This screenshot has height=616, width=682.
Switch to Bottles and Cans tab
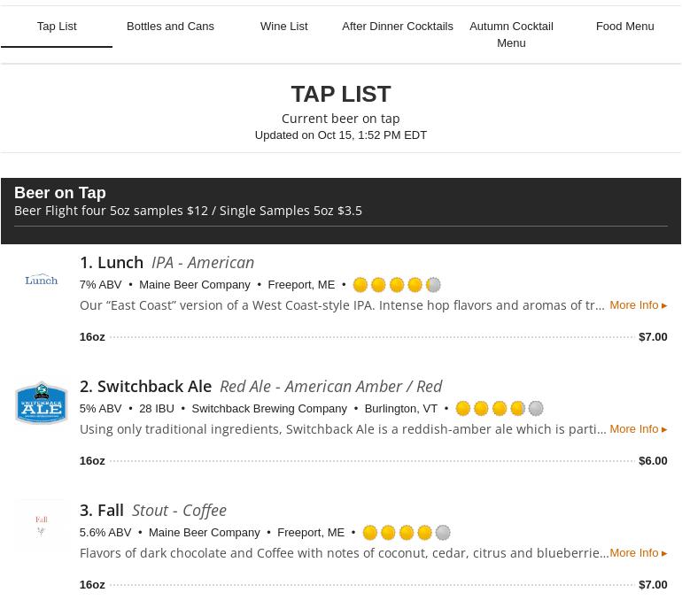(170, 27)
